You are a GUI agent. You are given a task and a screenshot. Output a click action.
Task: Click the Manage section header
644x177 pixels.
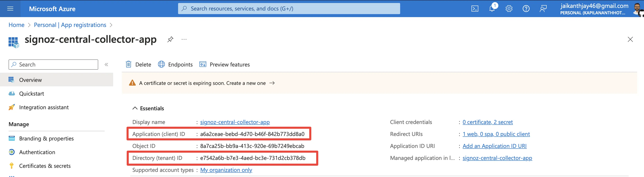tap(19, 124)
